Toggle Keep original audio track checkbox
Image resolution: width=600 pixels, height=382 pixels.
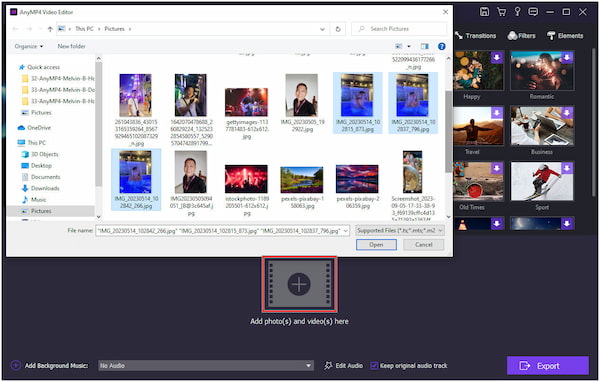click(374, 366)
